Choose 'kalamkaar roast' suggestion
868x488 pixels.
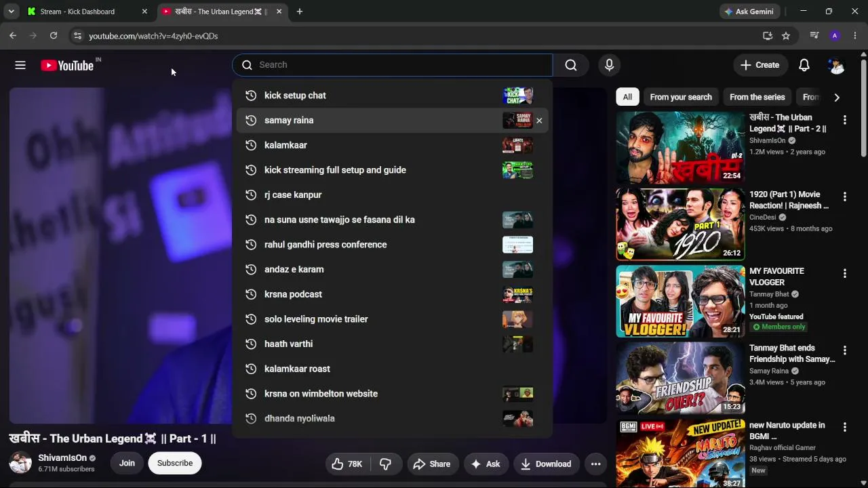click(x=392, y=369)
